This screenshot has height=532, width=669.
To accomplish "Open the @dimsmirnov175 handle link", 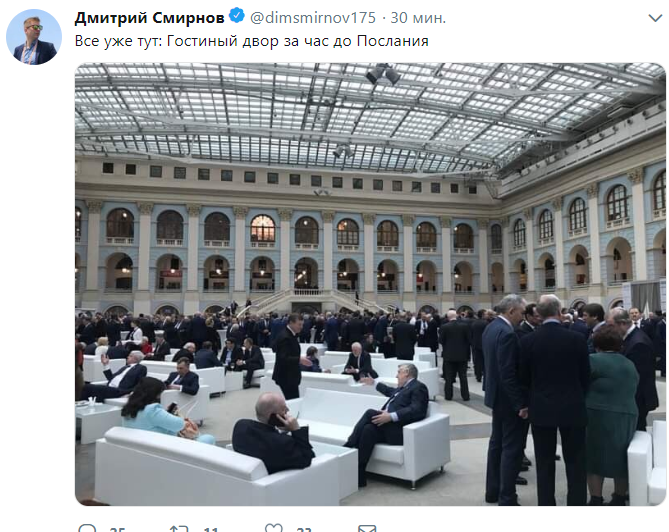I will pos(313,17).
